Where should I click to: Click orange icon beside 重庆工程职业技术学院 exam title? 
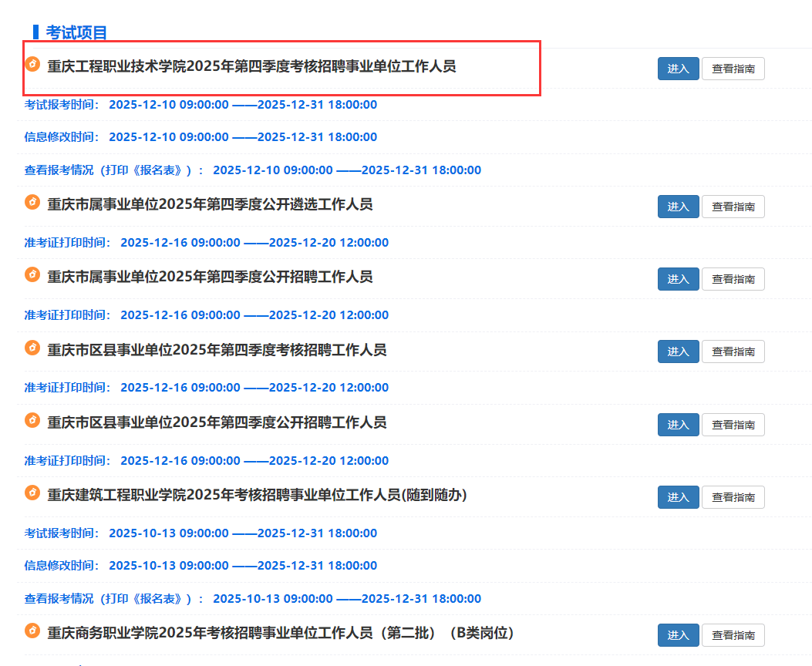(32, 64)
